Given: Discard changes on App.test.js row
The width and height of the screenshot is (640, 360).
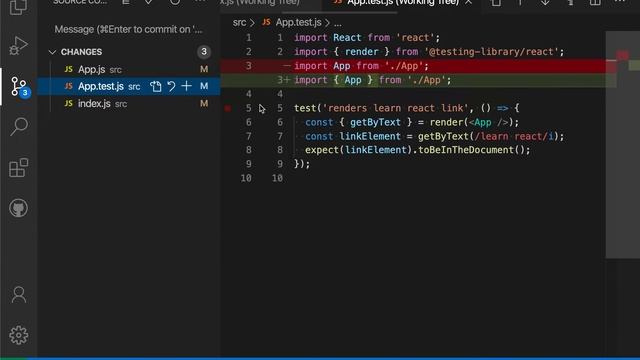Looking at the screenshot, I should click(x=171, y=86).
